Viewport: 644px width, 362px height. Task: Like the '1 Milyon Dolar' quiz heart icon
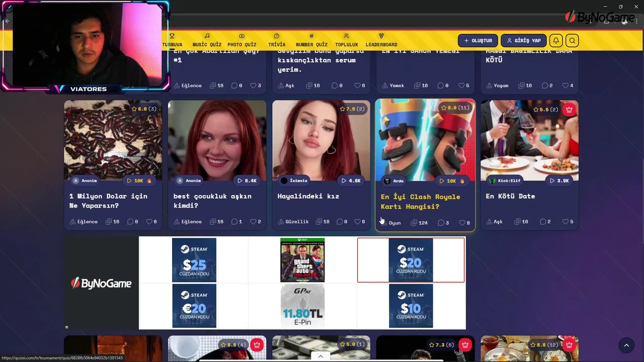pyautogui.click(x=149, y=222)
